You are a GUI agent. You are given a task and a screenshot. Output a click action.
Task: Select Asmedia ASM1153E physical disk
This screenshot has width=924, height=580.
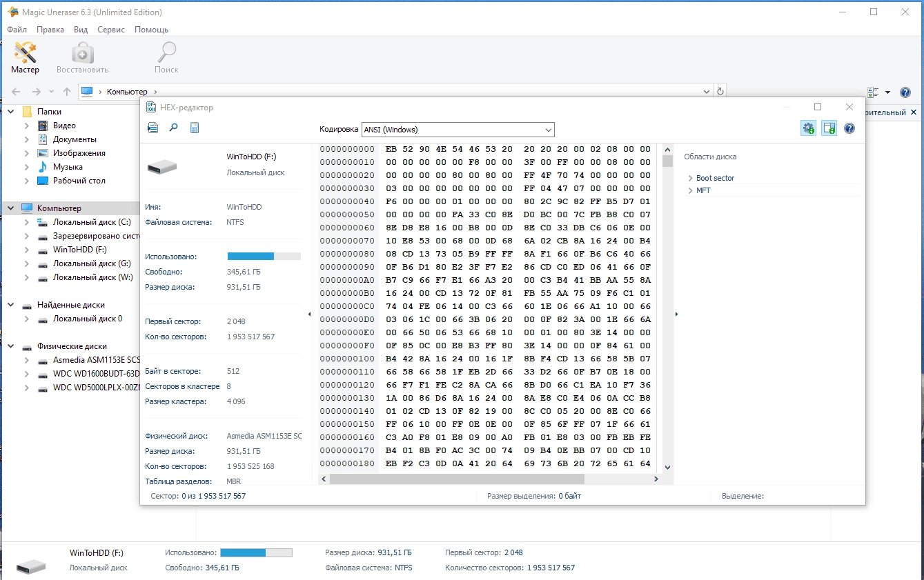pyautogui.click(x=96, y=360)
